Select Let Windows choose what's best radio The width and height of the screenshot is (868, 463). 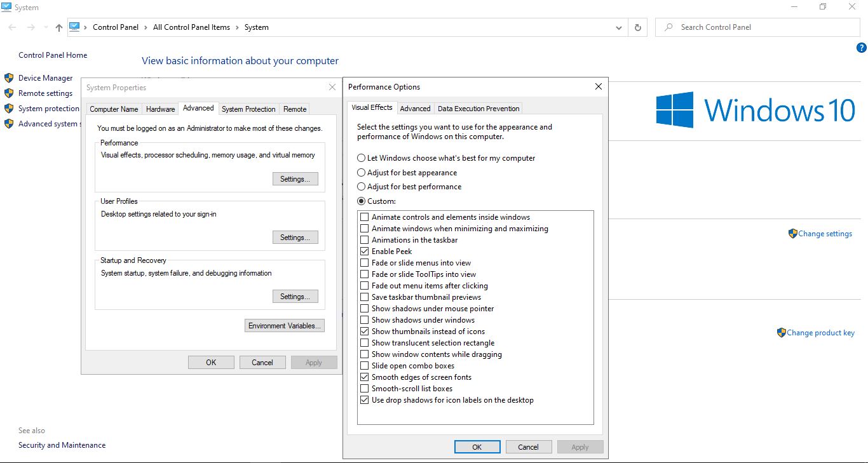pos(362,158)
